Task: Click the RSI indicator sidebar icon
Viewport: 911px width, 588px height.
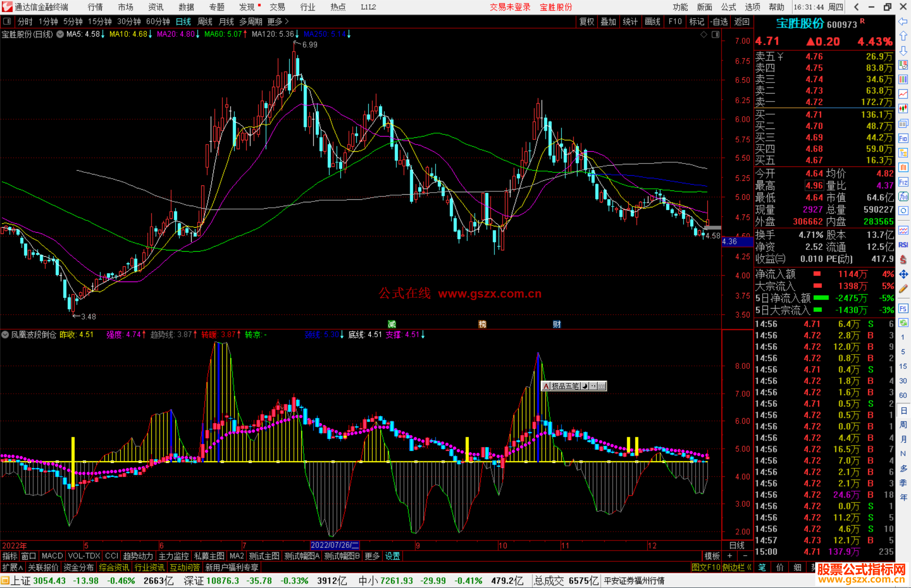Action: (903, 245)
